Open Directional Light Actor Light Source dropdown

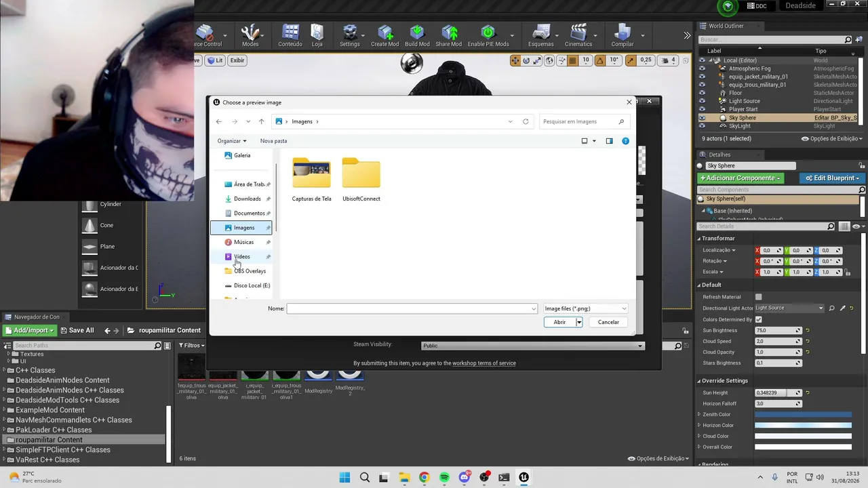[790, 308]
